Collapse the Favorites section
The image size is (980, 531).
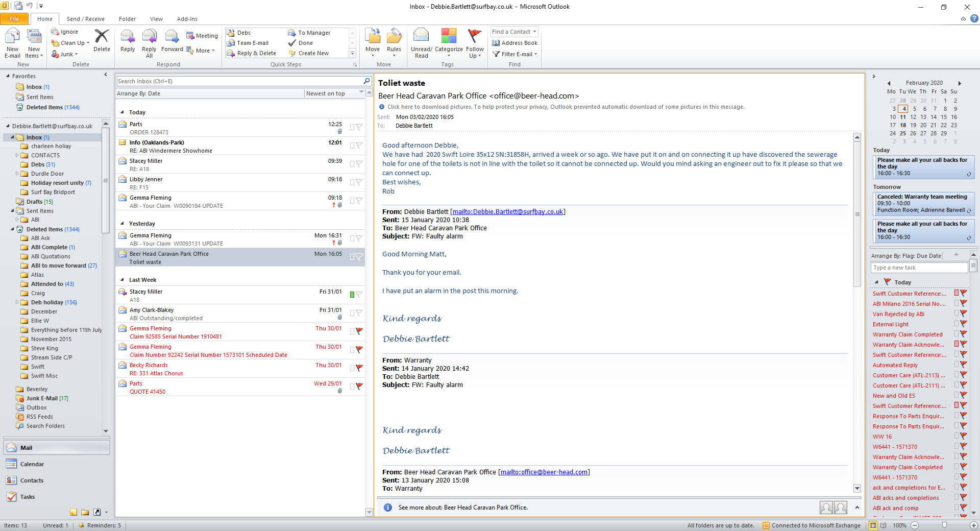[8, 76]
